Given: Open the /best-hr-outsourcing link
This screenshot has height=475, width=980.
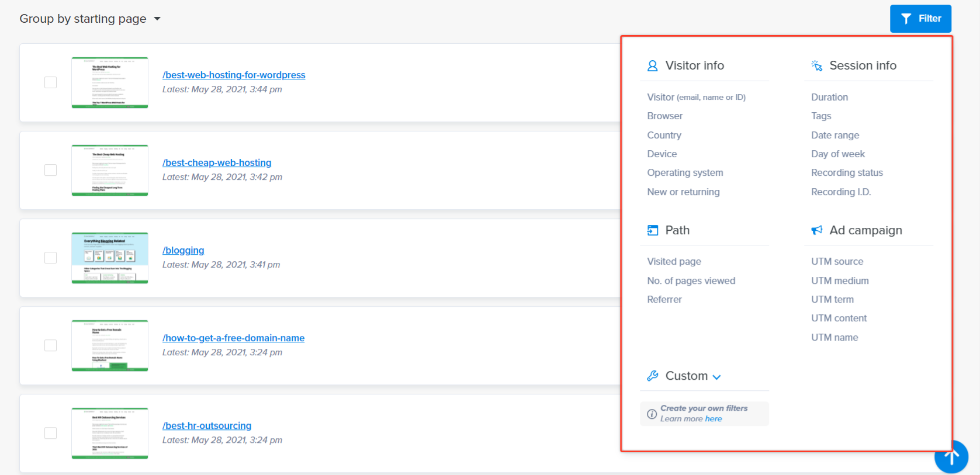Looking at the screenshot, I should (x=207, y=425).
